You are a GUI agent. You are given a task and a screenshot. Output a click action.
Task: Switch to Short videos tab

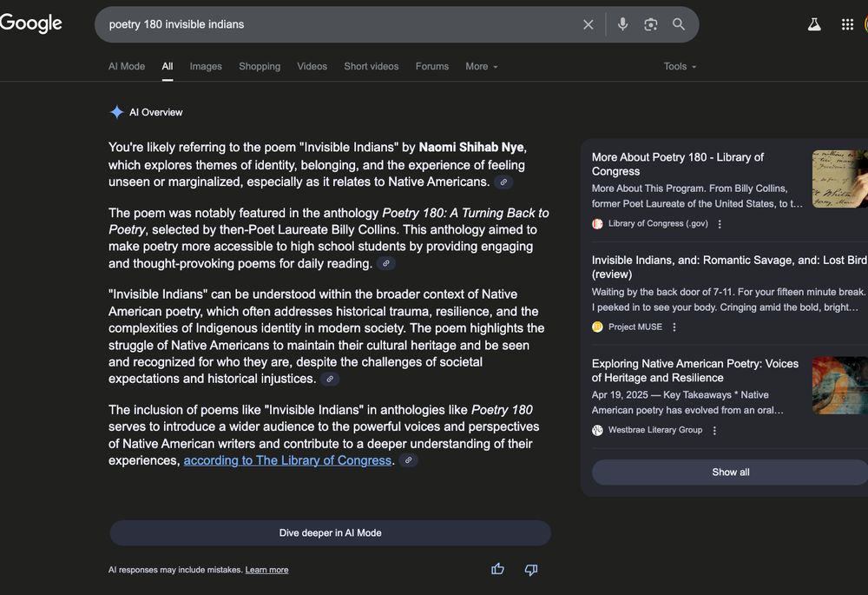[x=372, y=67]
